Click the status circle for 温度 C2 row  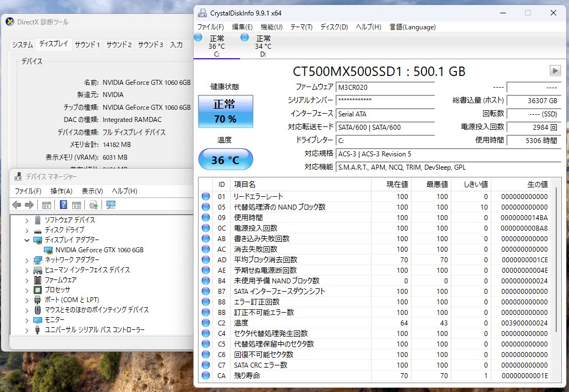pos(206,323)
